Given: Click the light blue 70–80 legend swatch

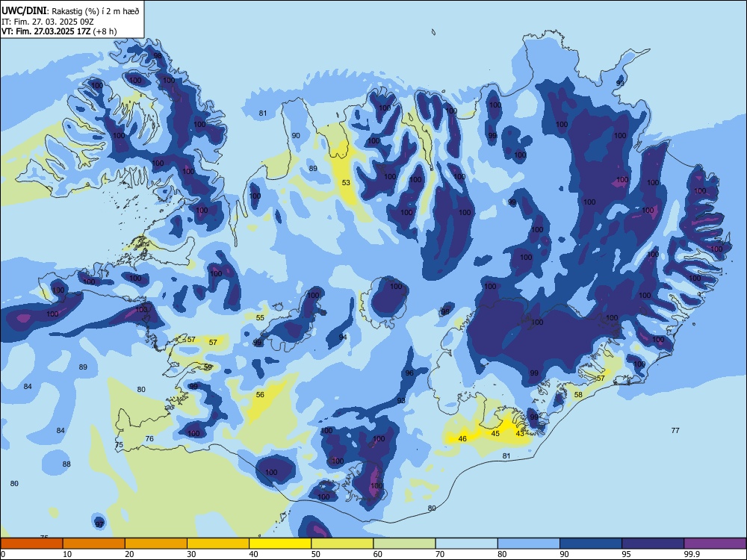Looking at the screenshot, I should click(466, 544).
